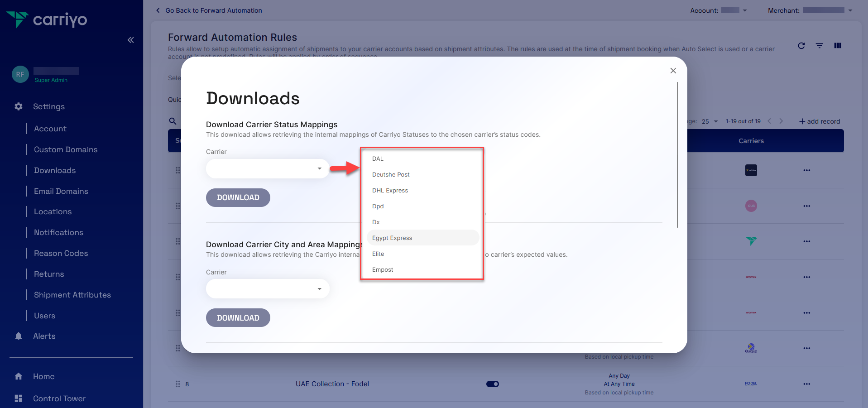Screen dimensions: 868x408
Task: Go to next page arrow
Action: click(781, 121)
